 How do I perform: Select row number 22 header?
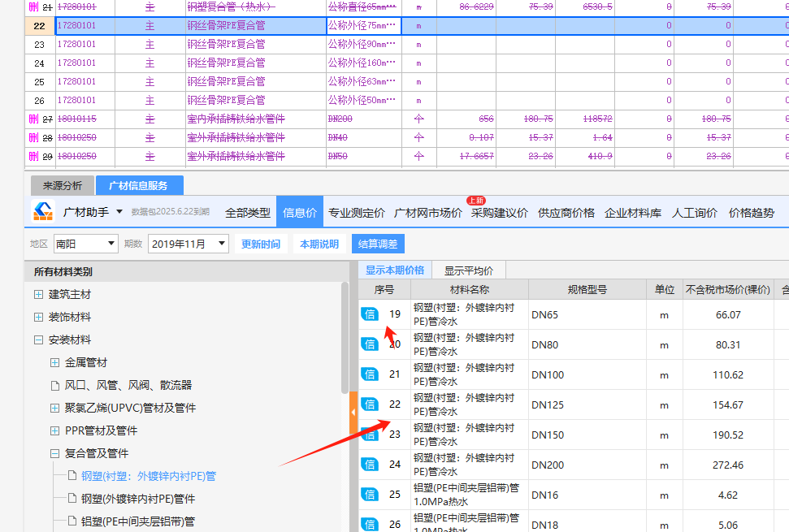tap(39, 26)
